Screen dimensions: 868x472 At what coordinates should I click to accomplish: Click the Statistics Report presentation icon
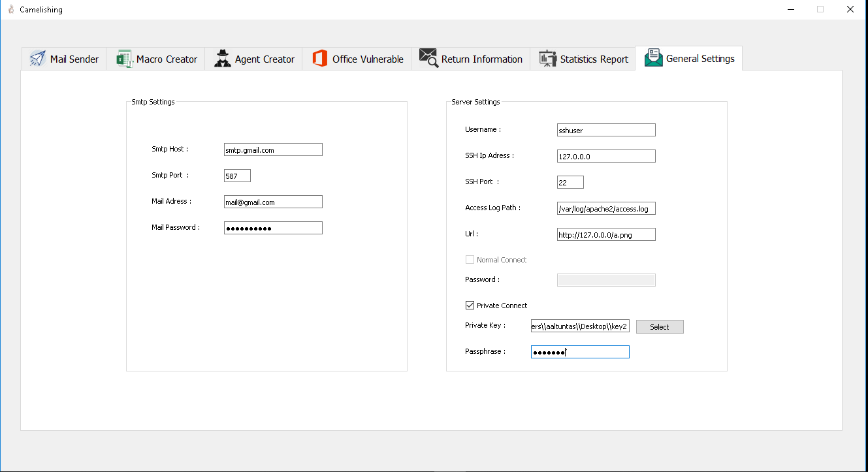point(547,59)
